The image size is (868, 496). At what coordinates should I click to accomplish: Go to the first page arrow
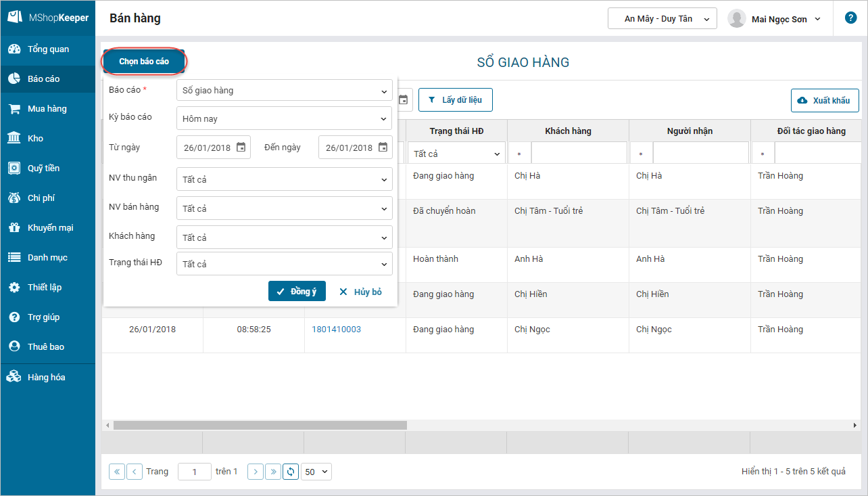pos(117,472)
